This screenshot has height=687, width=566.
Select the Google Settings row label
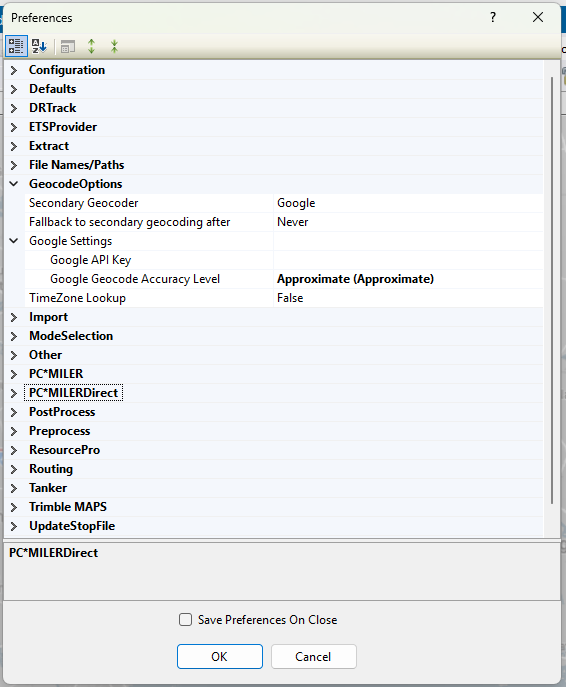71,241
